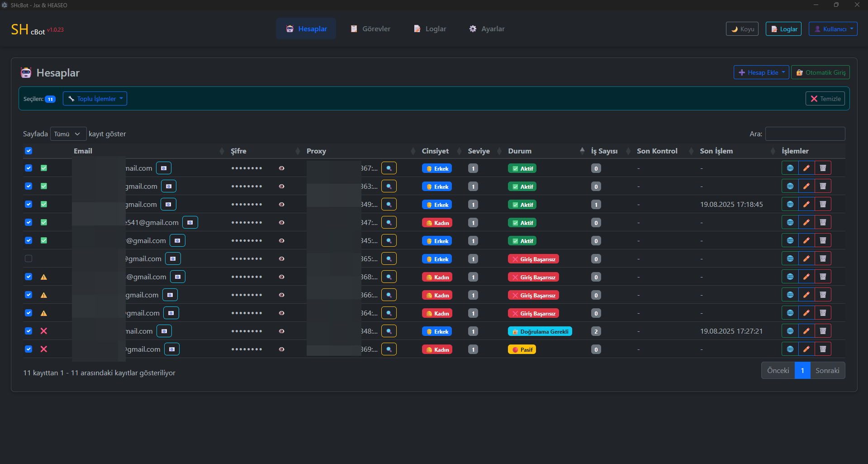Open the Kullanıcı dropdown menu

[833, 29]
